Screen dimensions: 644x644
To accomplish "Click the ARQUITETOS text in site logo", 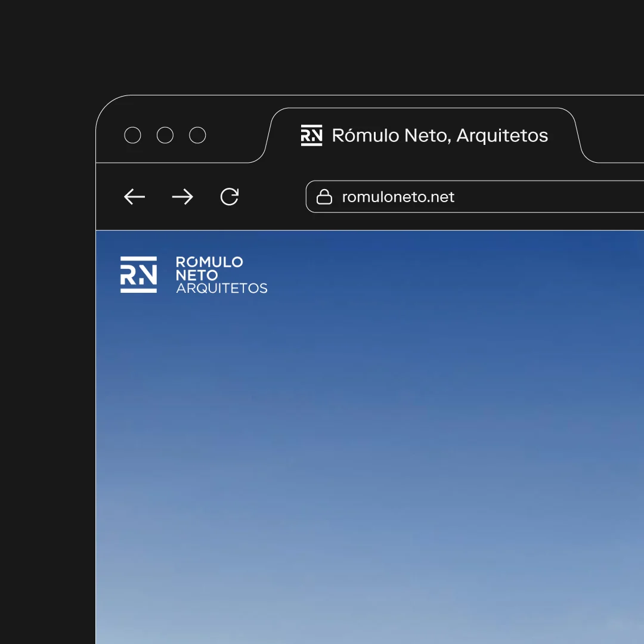I will [222, 289].
